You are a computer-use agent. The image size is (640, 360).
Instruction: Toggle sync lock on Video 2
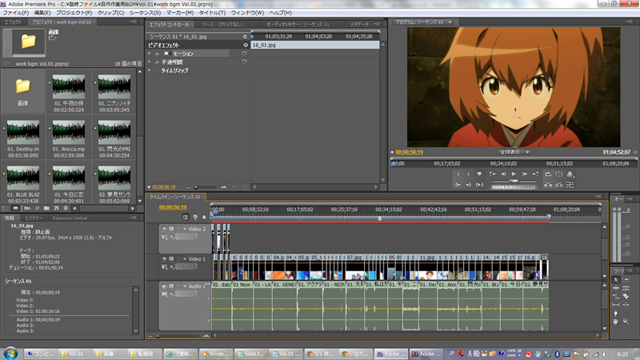pyautogui.click(x=171, y=229)
